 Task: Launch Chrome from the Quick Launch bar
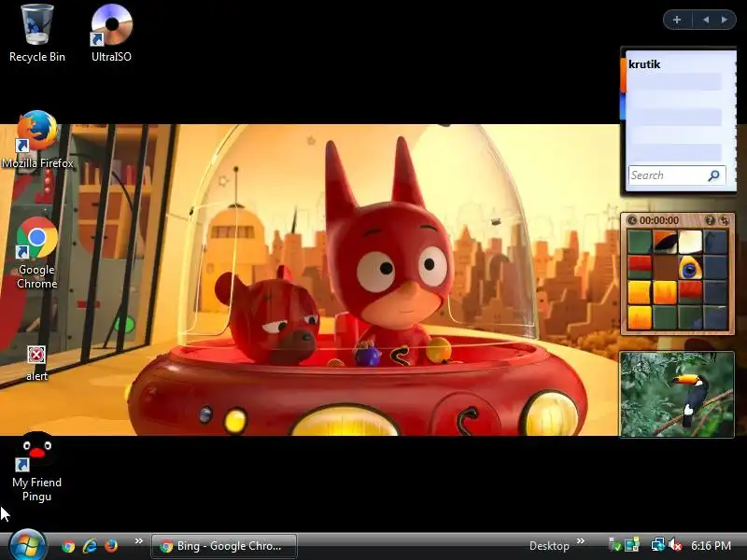click(x=68, y=546)
